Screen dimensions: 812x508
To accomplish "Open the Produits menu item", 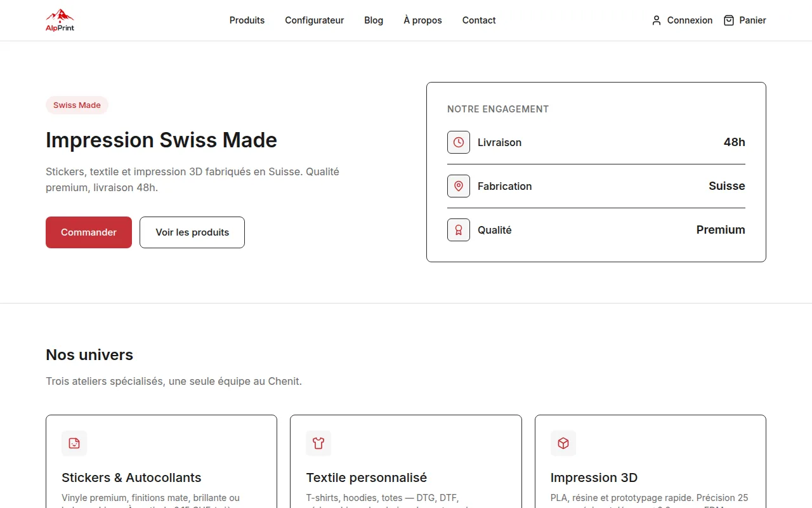I will pos(247,20).
